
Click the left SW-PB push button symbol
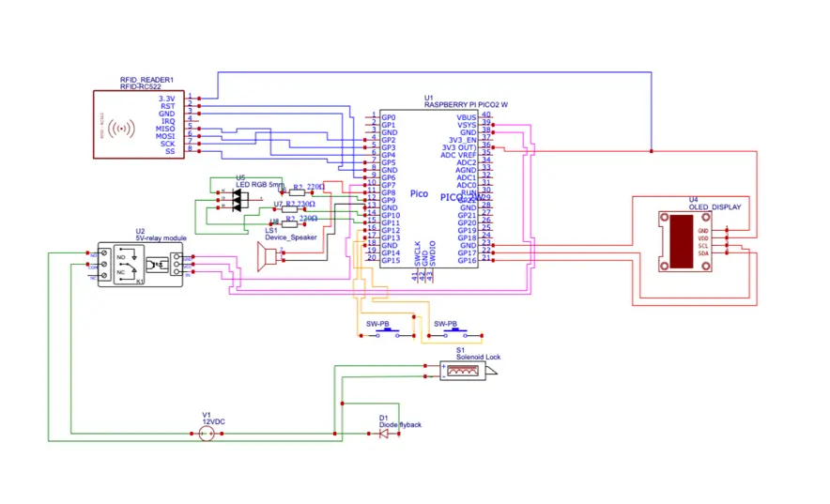click(x=388, y=333)
